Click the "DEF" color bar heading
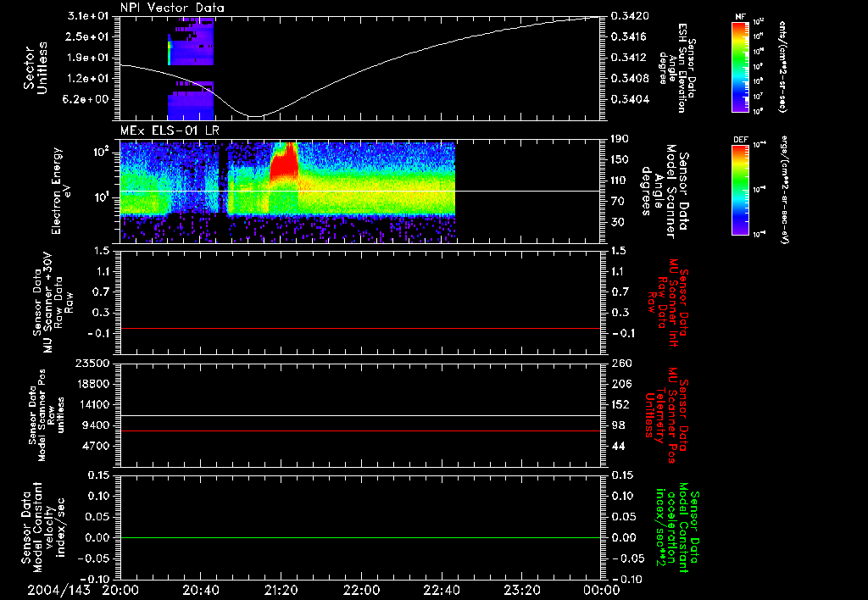This screenshot has width=868, height=600. point(741,140)
